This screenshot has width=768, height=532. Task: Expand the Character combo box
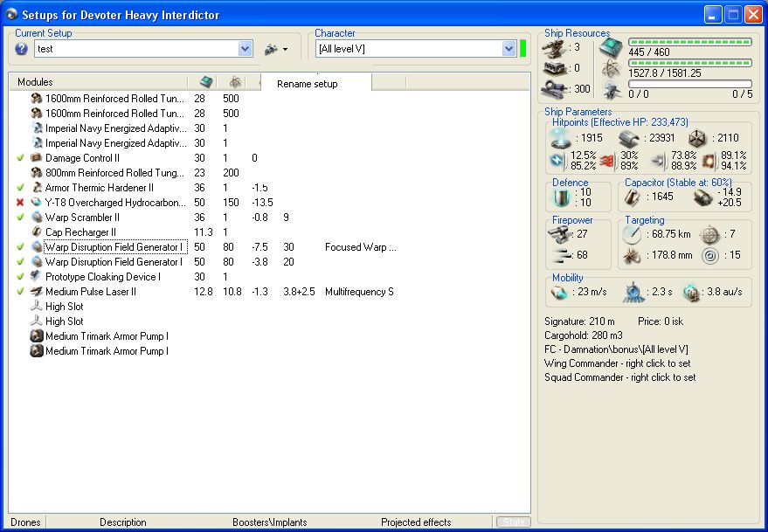(x=509, y=49)
